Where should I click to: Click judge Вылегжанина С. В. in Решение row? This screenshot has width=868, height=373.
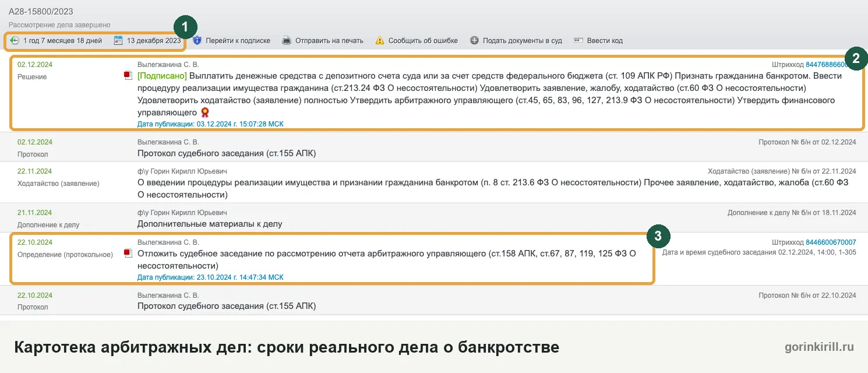point(168,65)
